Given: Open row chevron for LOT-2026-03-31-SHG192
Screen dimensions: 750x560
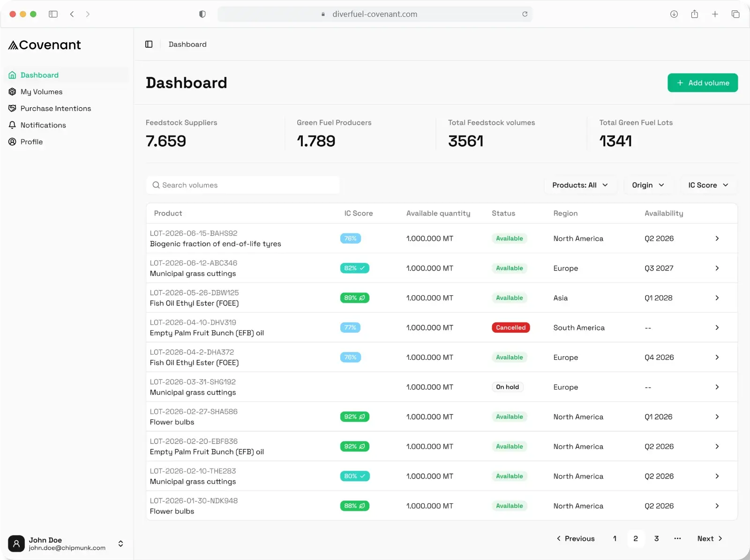Looking at the screenshot, I should coord(717,387).
